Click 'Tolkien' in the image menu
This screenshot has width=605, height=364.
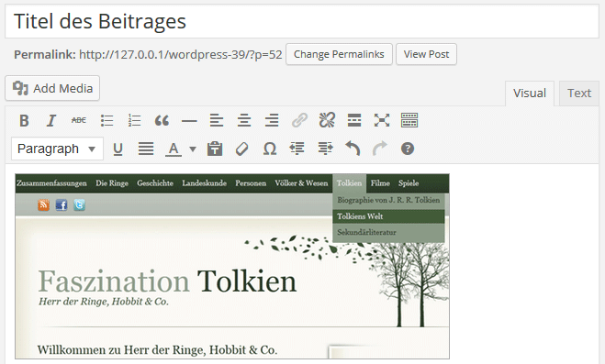point(349,183)
